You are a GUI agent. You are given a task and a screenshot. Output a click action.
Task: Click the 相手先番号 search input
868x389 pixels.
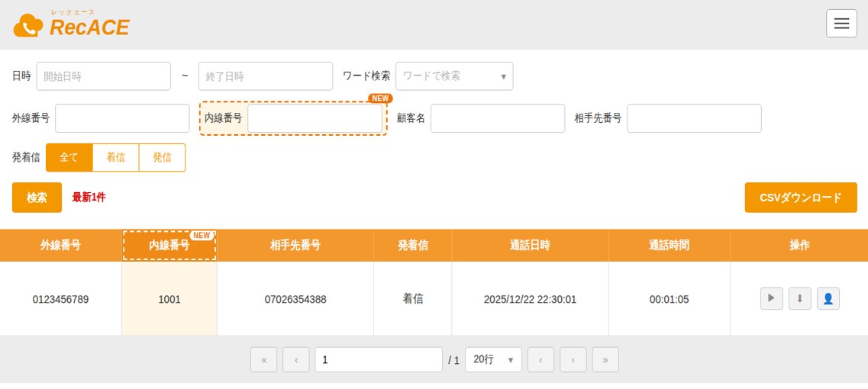click(x=694, y=118)
